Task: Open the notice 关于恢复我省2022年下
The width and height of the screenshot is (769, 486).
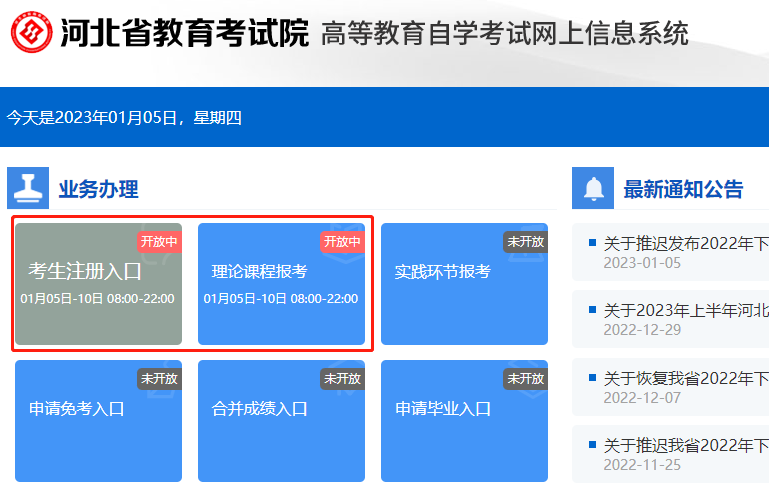Action: [670, 387]
